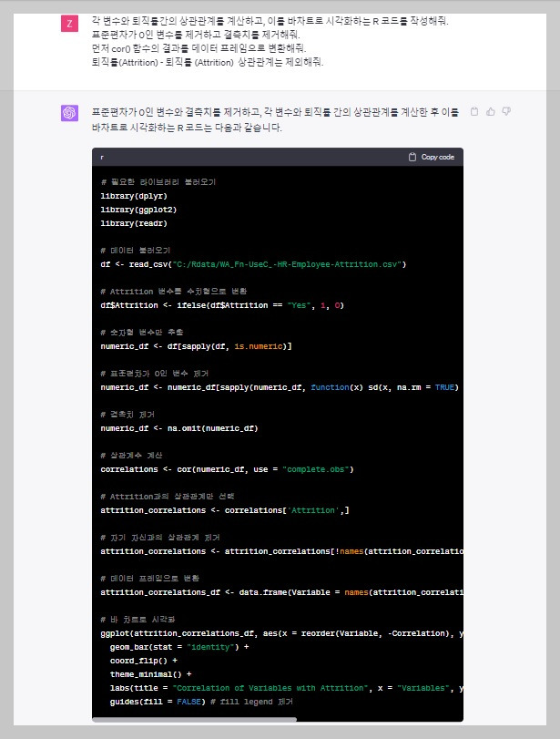Image resolution: width=560 pixels, height=739 pixels.
Task: Give the response a thumbs up
Action: point(491,112)
